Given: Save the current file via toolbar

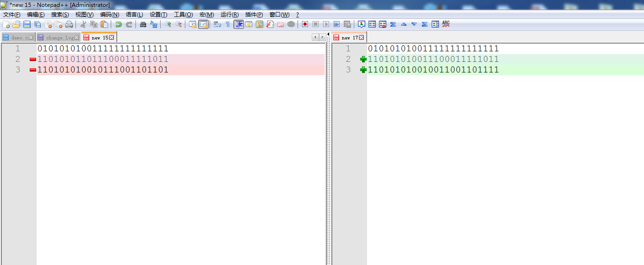Looking at the screenshot, I should point(27,24).
